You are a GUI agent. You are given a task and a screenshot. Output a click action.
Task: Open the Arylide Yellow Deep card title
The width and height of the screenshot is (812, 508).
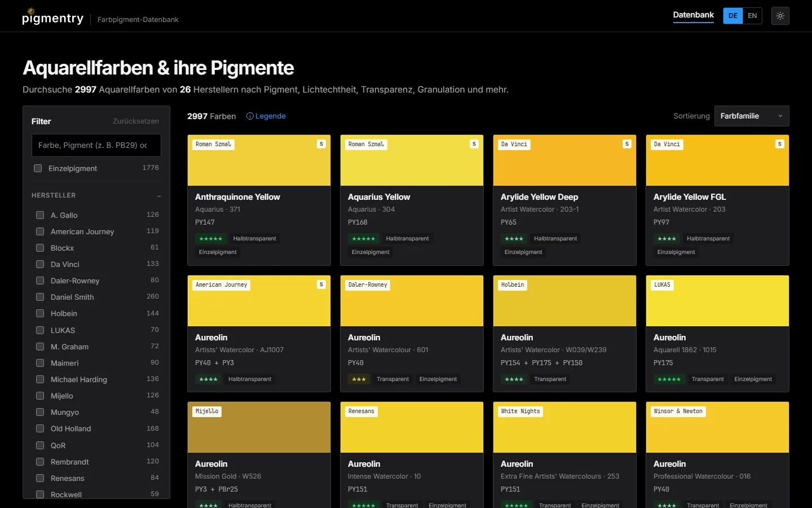[539, 197]
